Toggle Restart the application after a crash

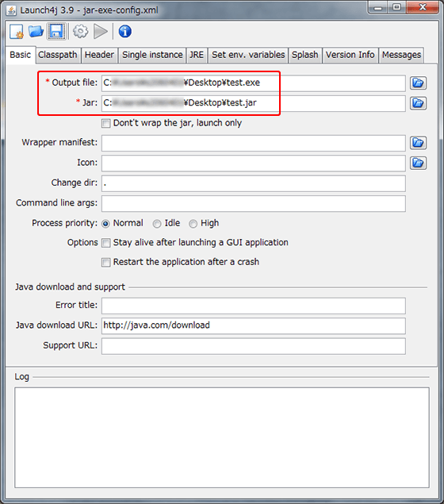(106, 262)
